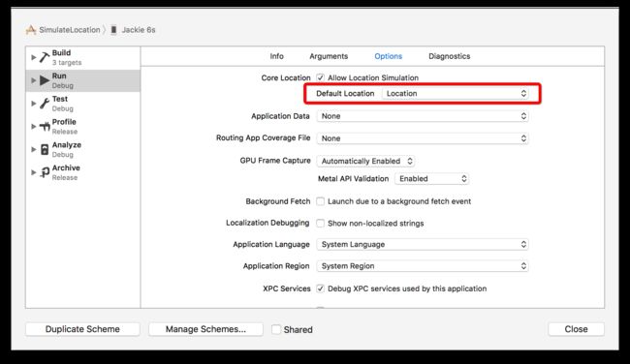Open the Default Location dropdown
The image size is (630, 364).
click(455, 93)
